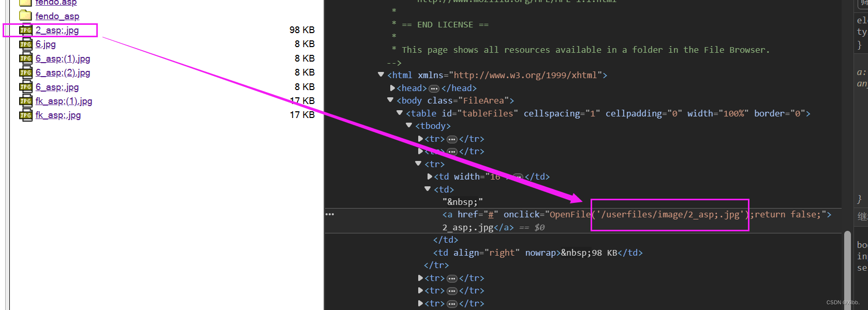The image size is (868, 310).
Task: Collapse the tableFiles table node
Action: point(400,112)
